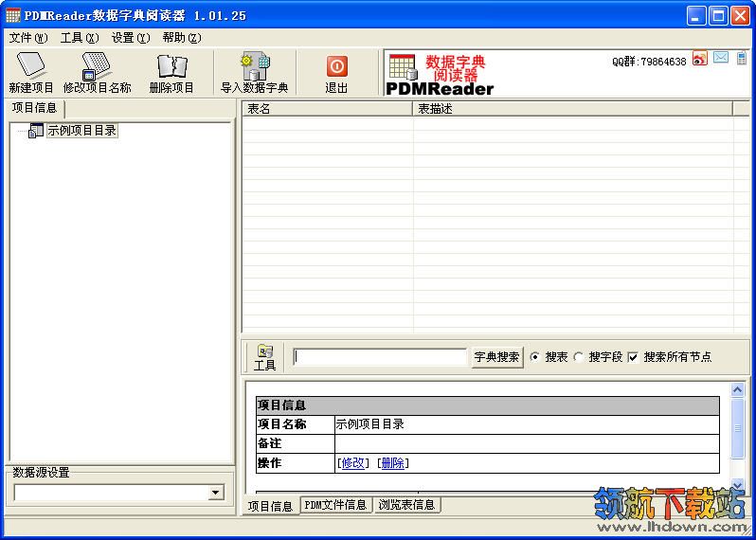Click the red 退出 power icon
This screenshot has width=756, height=540.
(336, 66)
